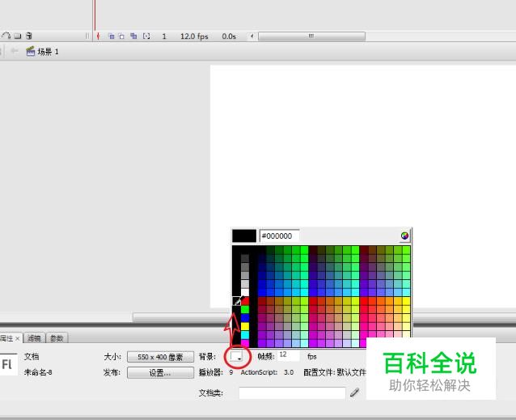Click the 配置文件 profile text
The width and height of the screenshot is (516, 420).
coord(335,372)
